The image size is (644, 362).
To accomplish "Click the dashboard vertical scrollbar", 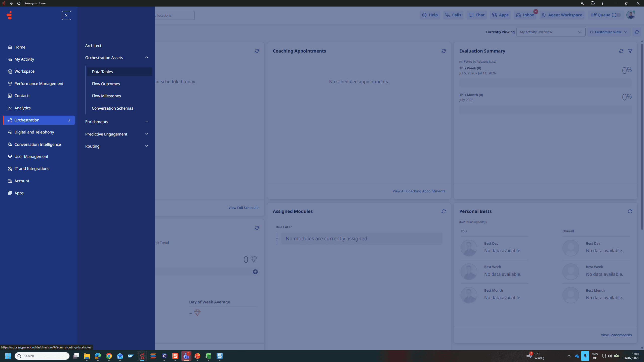I will (642, 137).
